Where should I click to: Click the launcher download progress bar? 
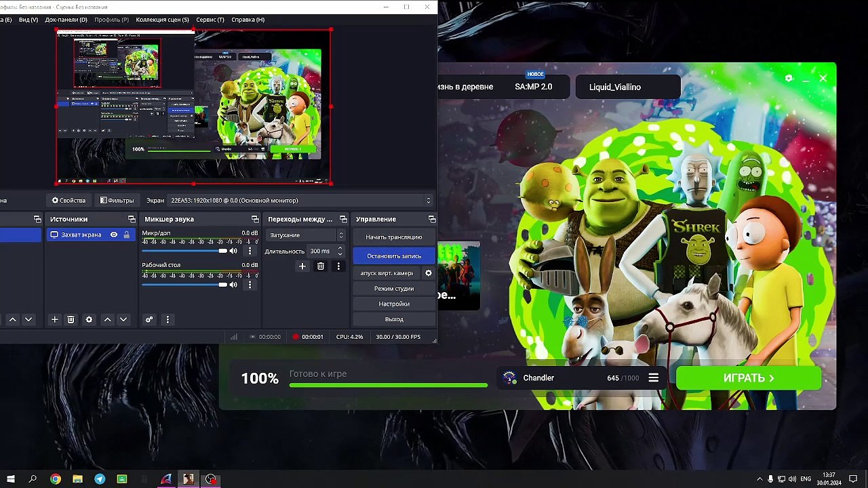point(389,385)
